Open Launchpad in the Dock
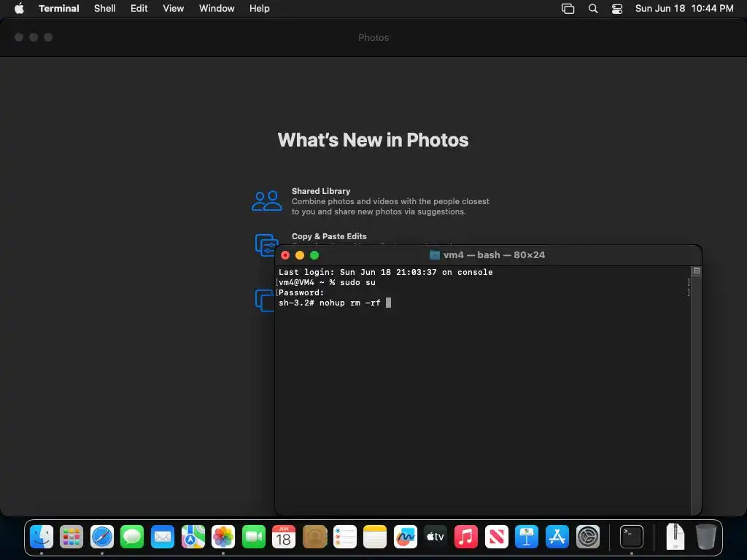This screenshot has height=560, width=747. [71, 537]
